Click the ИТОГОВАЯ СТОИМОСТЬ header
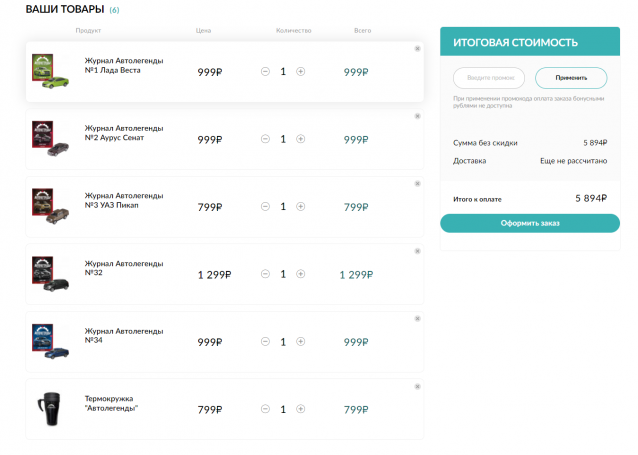The height and width of the screenshot is (455, 638). pyautogui.click(x=516, y=42)
